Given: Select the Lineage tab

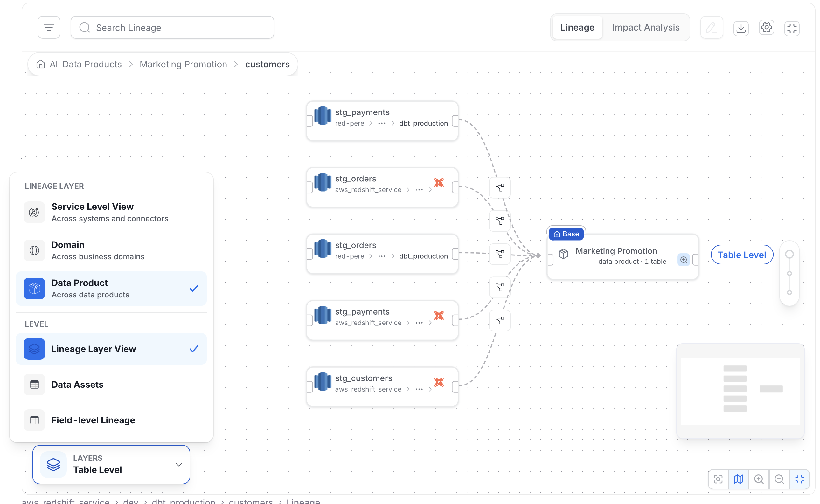Looking at the screenshot, I should point(577,27).
